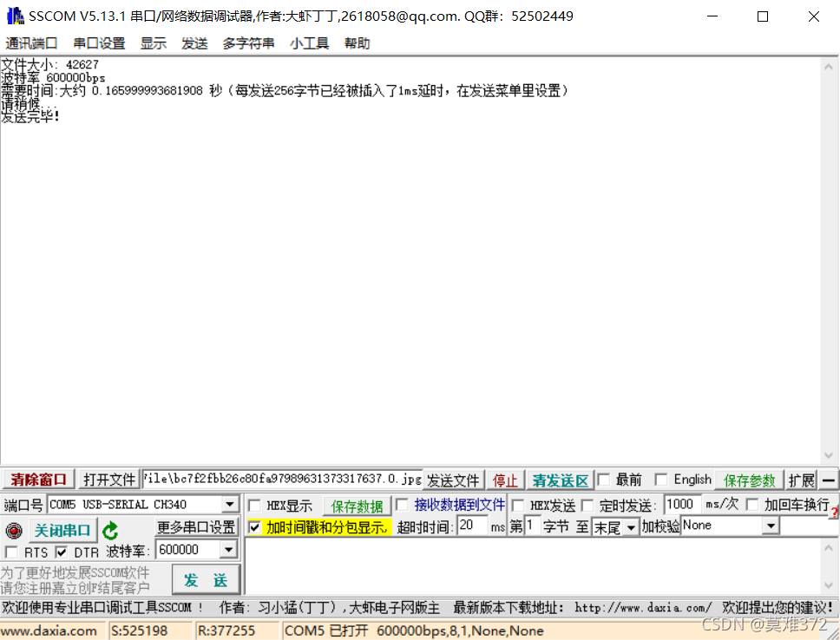Click the 关闭串口 close port button
Viewport: 840px width, 640px height.
coord(62,529)
